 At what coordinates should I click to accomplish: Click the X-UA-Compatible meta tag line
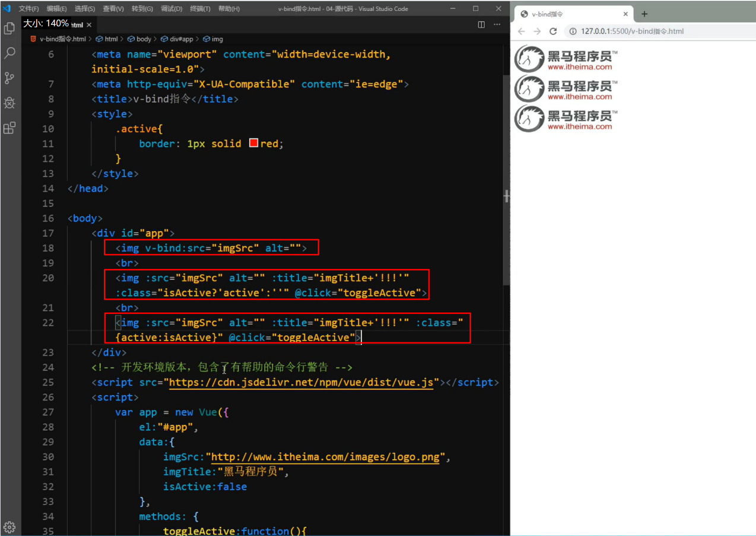(250, 84)
